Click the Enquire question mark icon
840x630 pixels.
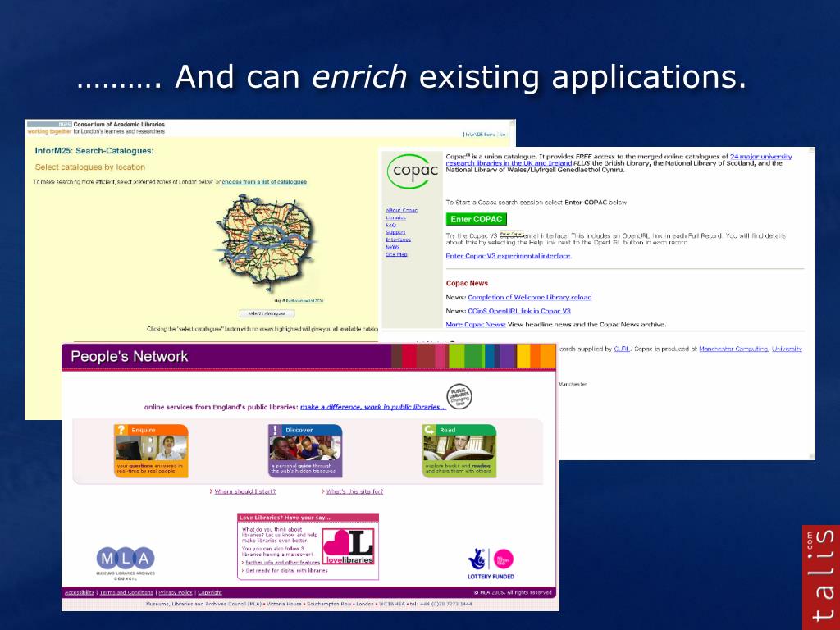[121, 430]
